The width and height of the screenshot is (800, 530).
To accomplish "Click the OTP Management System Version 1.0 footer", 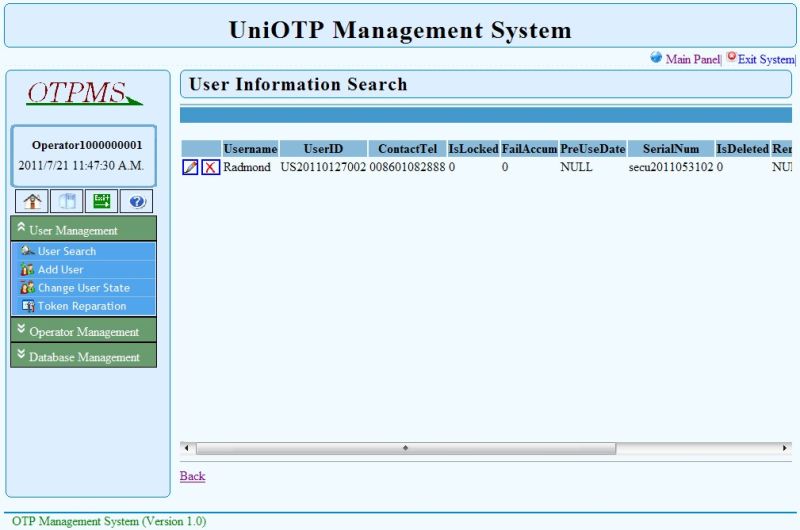I will [109, 521].
